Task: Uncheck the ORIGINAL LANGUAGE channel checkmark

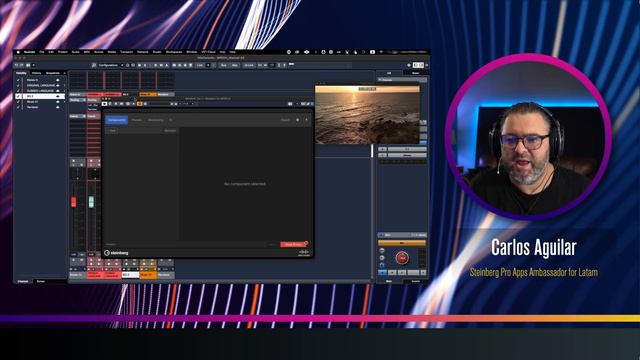Action: point(18,85)
